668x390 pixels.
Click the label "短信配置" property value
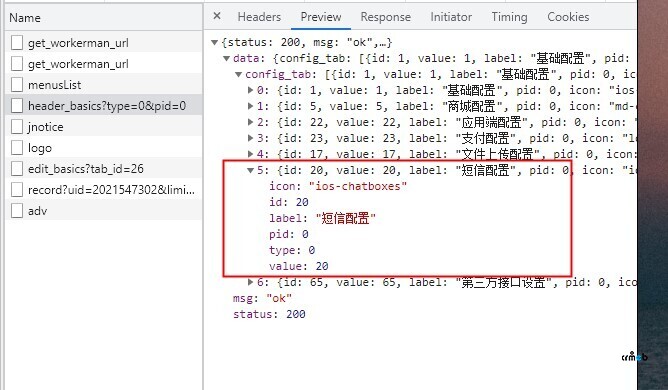click(346, 218)
